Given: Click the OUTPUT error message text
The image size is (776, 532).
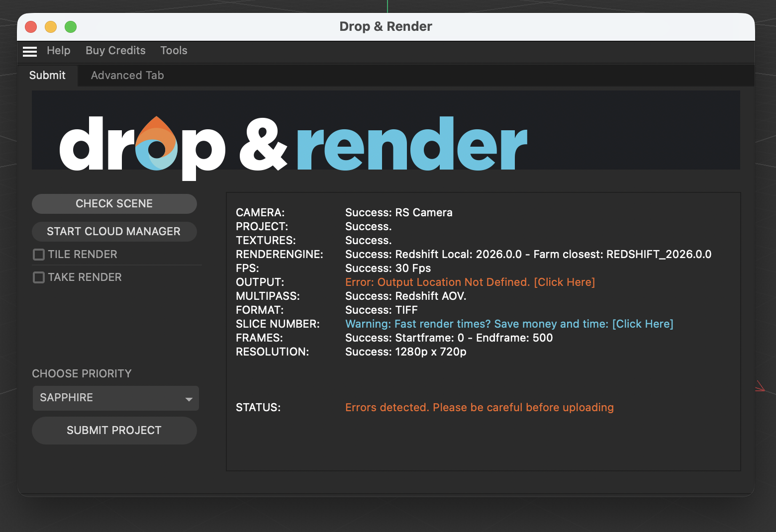Looking at the screenshot, I should [x=437, y=282].
